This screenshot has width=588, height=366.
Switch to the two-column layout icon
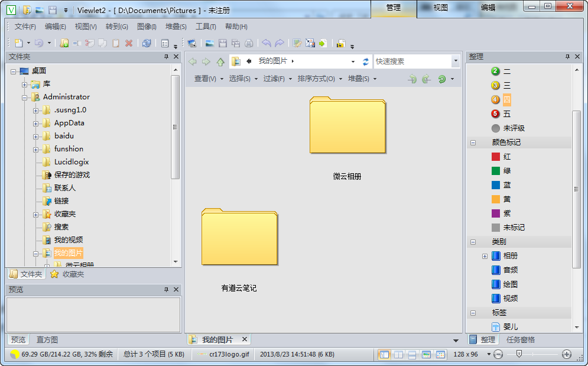pyautogui.click(x=398, y=354)
